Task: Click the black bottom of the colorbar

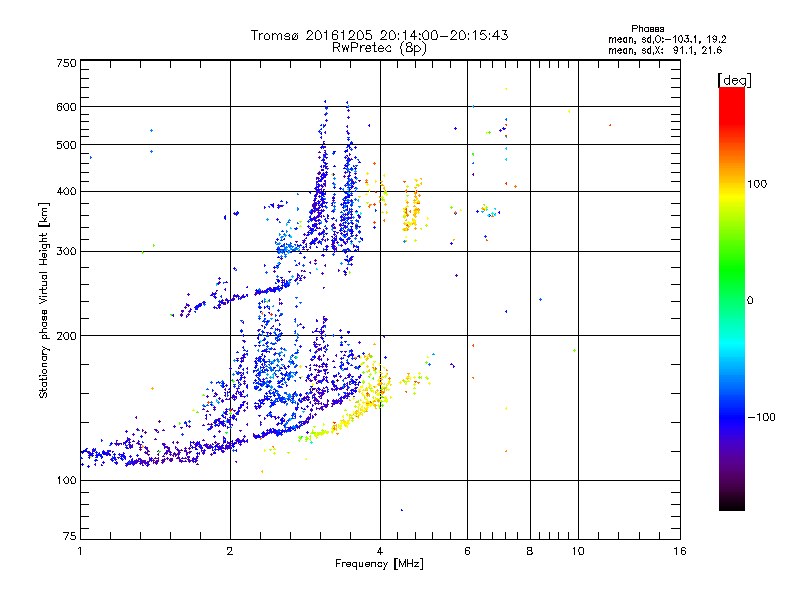Action: tap(732, 503)
